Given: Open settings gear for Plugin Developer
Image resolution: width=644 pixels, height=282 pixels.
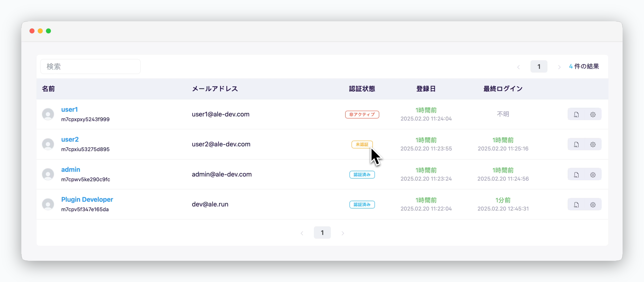Looking at the screenshot, I should (x=593, y=204).
